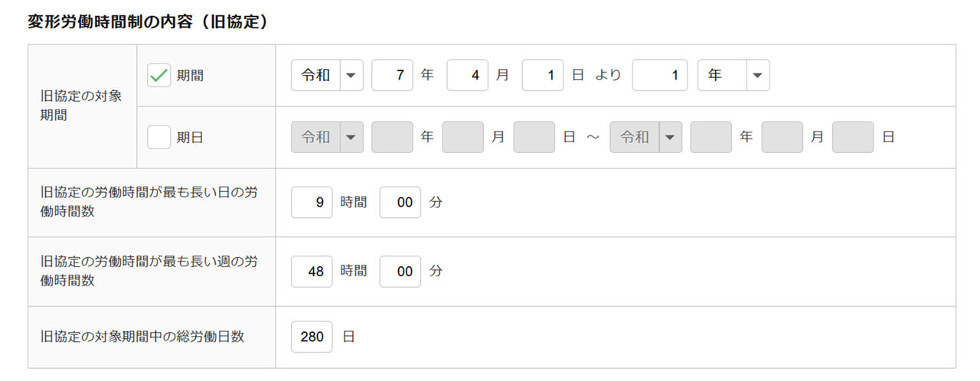Click the year field containing 7
The image size is (980, 381).
point(392,76)
